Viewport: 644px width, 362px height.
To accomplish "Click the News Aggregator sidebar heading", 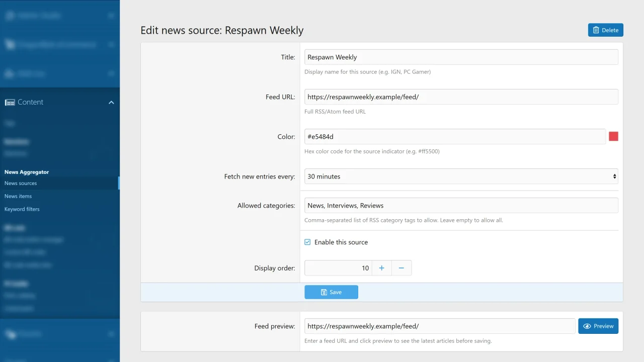I will click(x=27, y=172).
